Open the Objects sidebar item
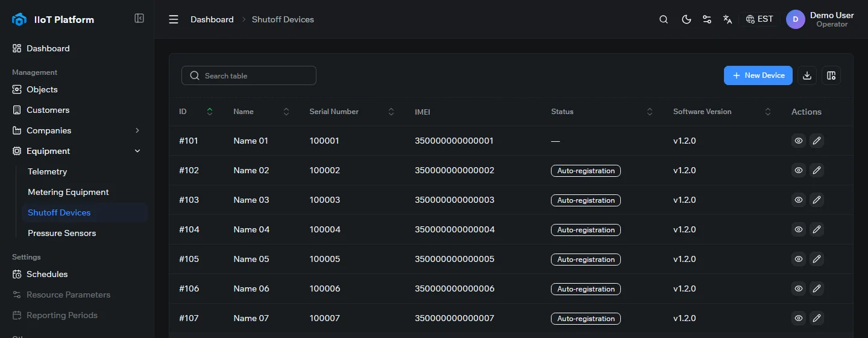The height and width of the screenshot is (338, 868). point(77,89)
